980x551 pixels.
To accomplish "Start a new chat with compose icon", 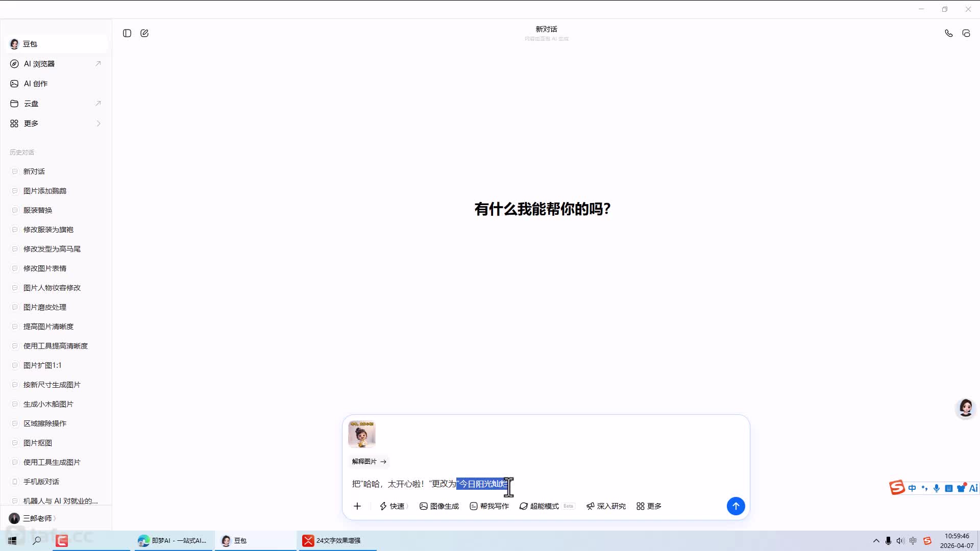I will [x=144, y=33].
